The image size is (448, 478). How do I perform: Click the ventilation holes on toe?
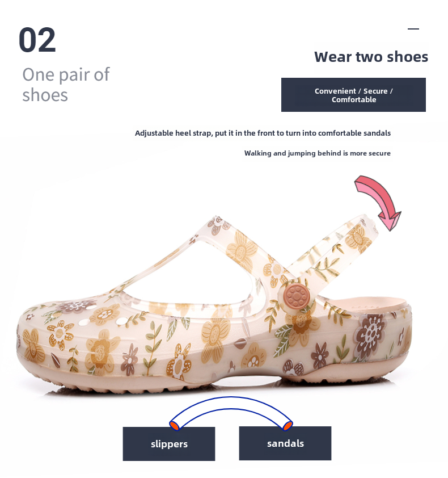pos(103,321)
